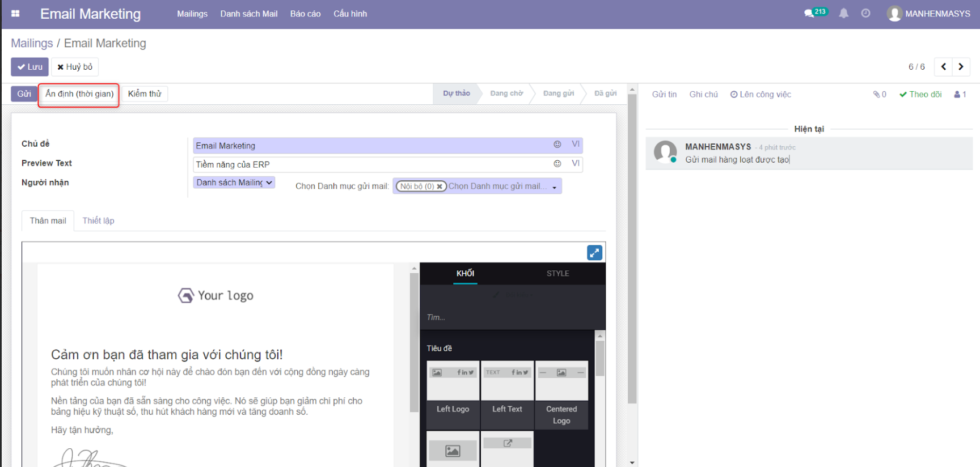The width and height of the screenshot is (980, 467).
Task: Click the Lưu save button
Action: click(x=29, y=67)
